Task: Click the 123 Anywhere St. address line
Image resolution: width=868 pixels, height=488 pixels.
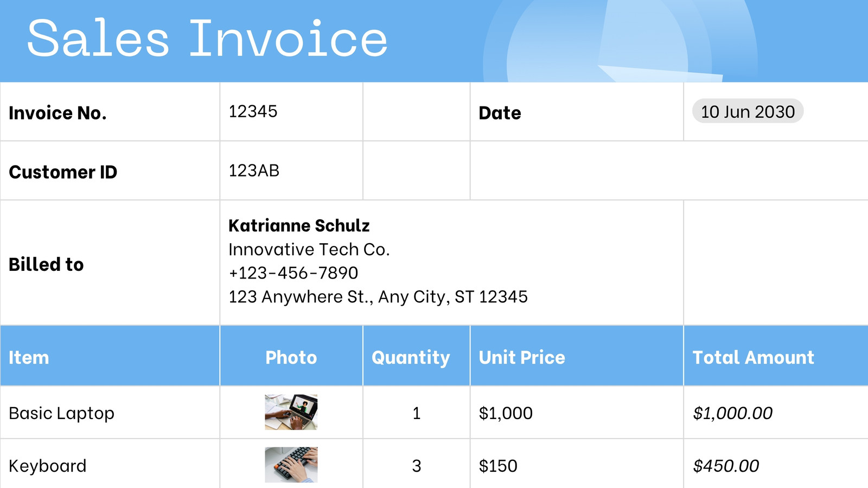Action: click(378, 296)
